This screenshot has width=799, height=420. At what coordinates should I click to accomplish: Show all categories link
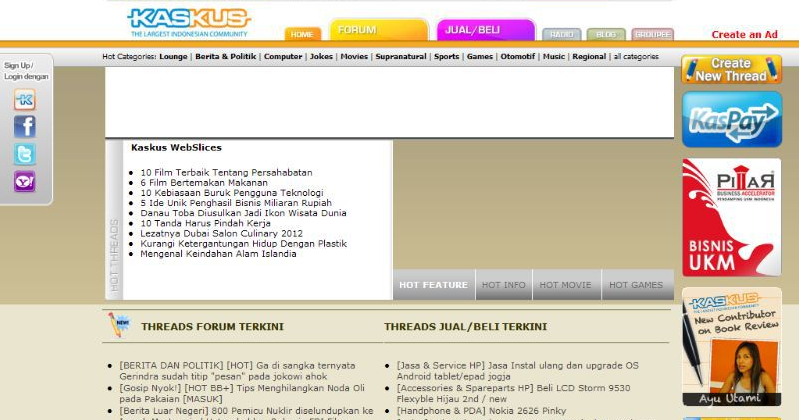pos(636,57)
